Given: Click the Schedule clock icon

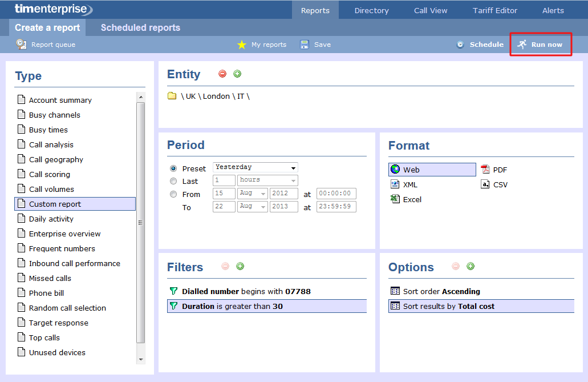Looking at the screenshot, I should (x=460, y=45).
